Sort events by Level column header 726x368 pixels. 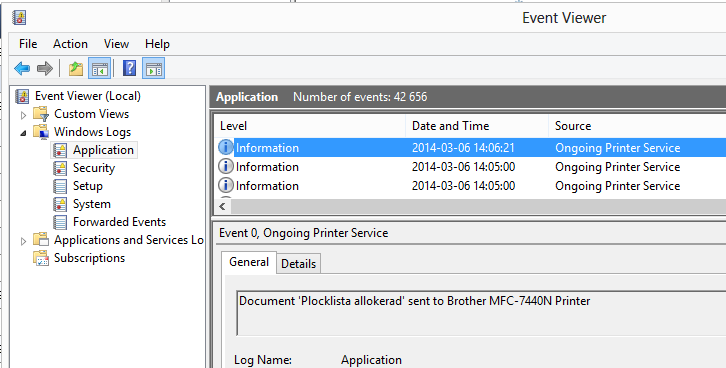click(310, 126)
